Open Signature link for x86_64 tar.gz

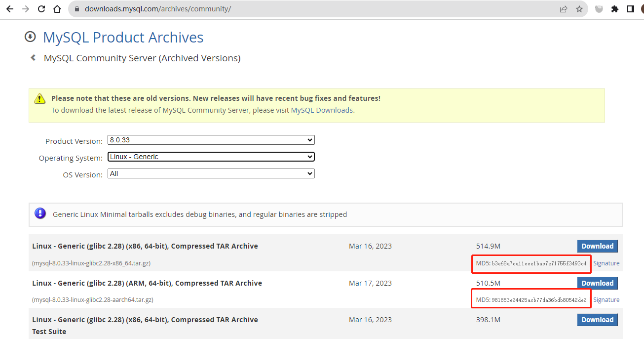[x=606, y=263]
